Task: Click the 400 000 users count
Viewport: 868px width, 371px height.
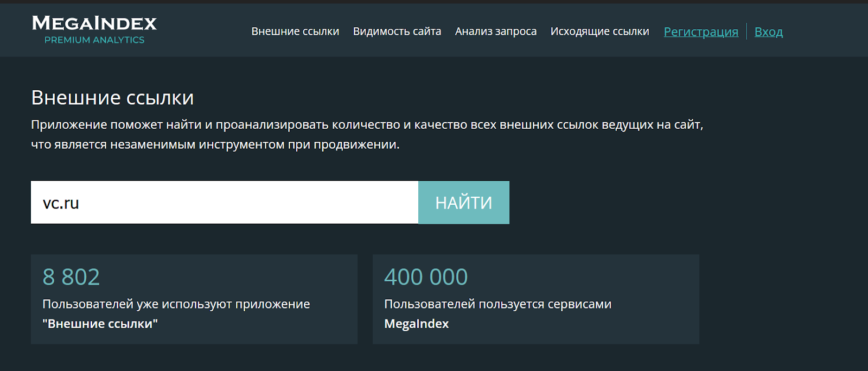Action: coord(426,277)
